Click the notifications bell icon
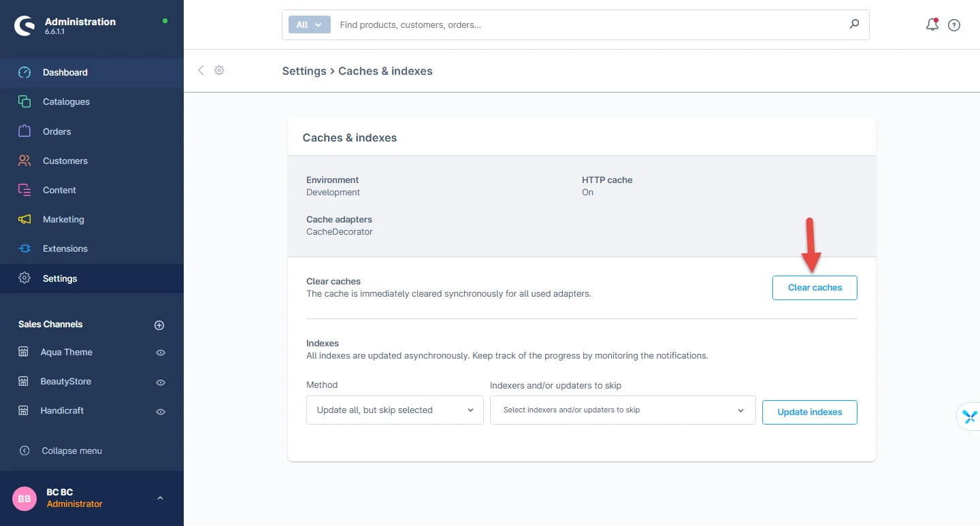Screen dimensions: 980x526 [932, 25]
